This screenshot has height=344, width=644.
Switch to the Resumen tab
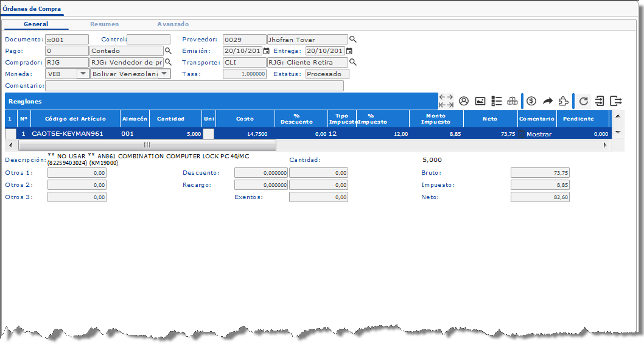click(x=104, y=24)
